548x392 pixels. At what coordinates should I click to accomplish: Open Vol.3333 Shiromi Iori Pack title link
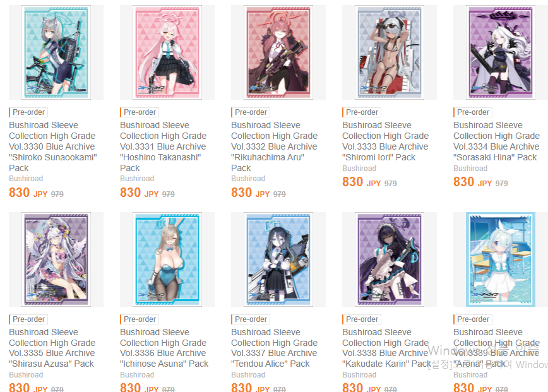[386, 141]
